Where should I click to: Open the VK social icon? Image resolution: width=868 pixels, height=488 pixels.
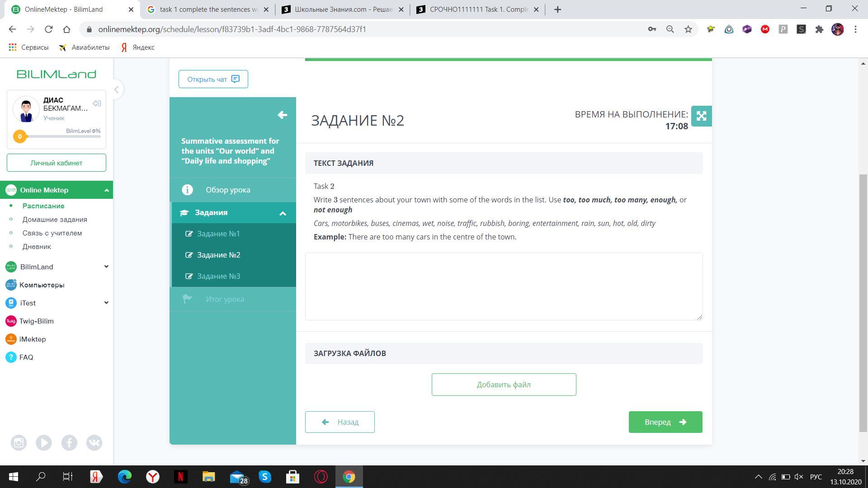pyautogui.click(x=94, y=443)
